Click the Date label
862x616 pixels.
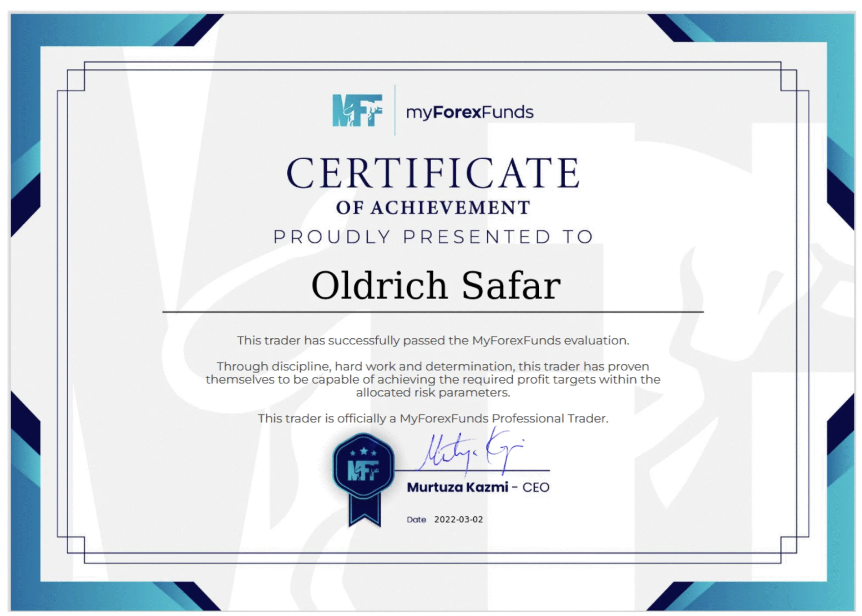tap(416, 520)
